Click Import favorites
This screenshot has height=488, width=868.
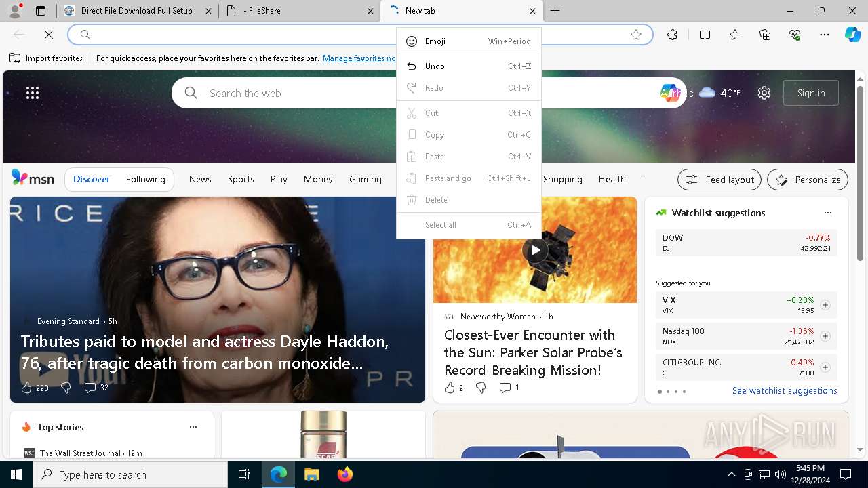(x=46, y=58)
